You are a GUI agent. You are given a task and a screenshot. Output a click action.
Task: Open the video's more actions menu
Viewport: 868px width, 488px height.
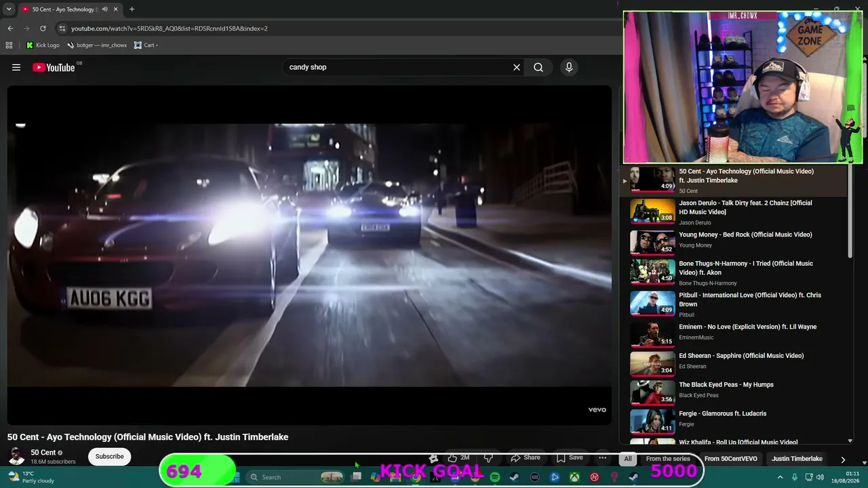(602, 457)
